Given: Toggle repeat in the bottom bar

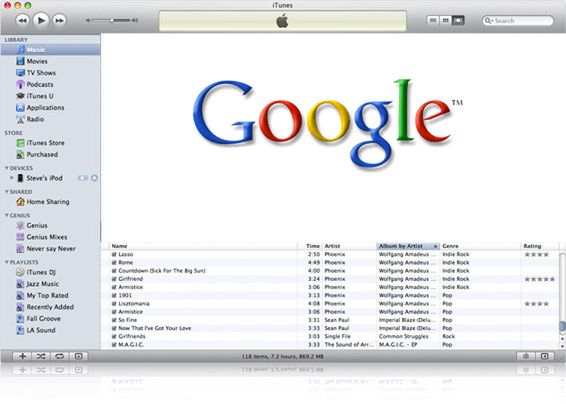Looking at the screenshot, I should [x=60, y=356].
